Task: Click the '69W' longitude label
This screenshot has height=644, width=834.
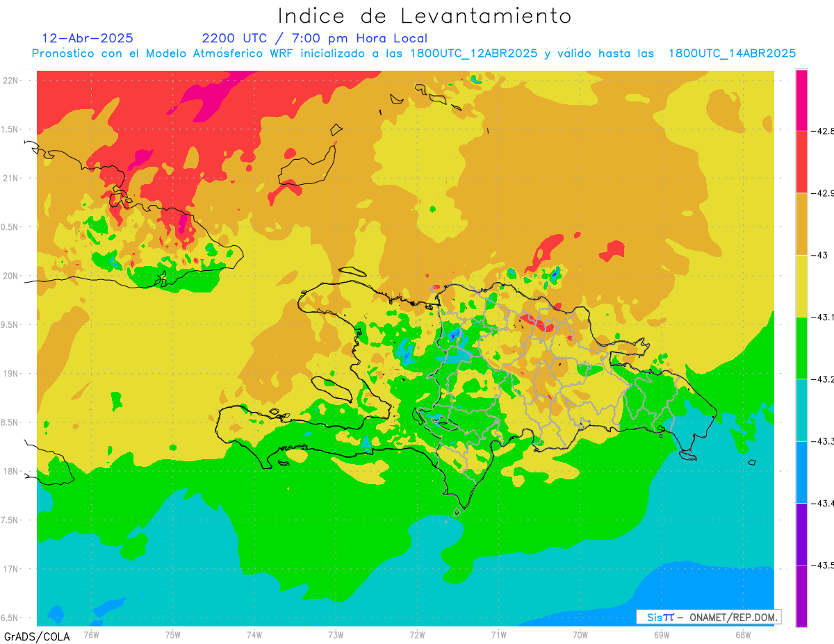Action: coord(662,634)
